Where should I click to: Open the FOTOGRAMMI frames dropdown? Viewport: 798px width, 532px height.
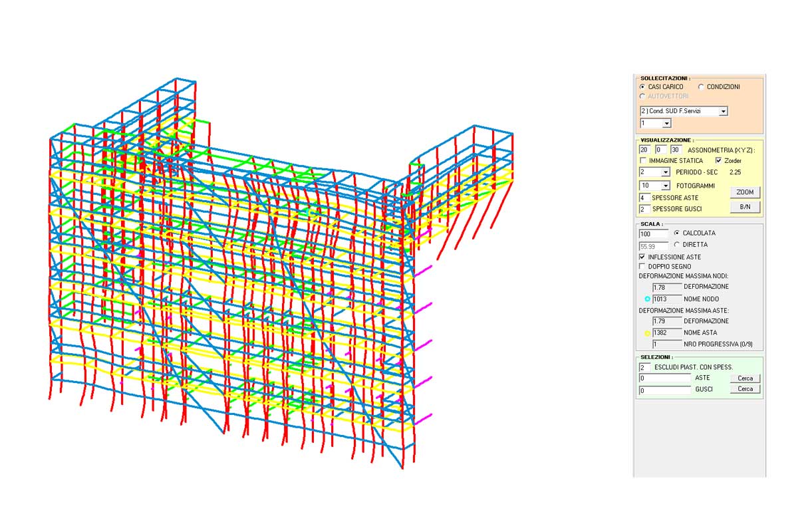[666, 186]
